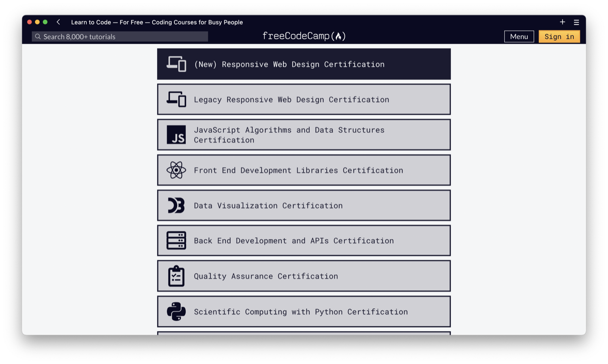This screenshot has height=364, width=608.
Task: Click the JS logo icon
Action: point(176,135)
